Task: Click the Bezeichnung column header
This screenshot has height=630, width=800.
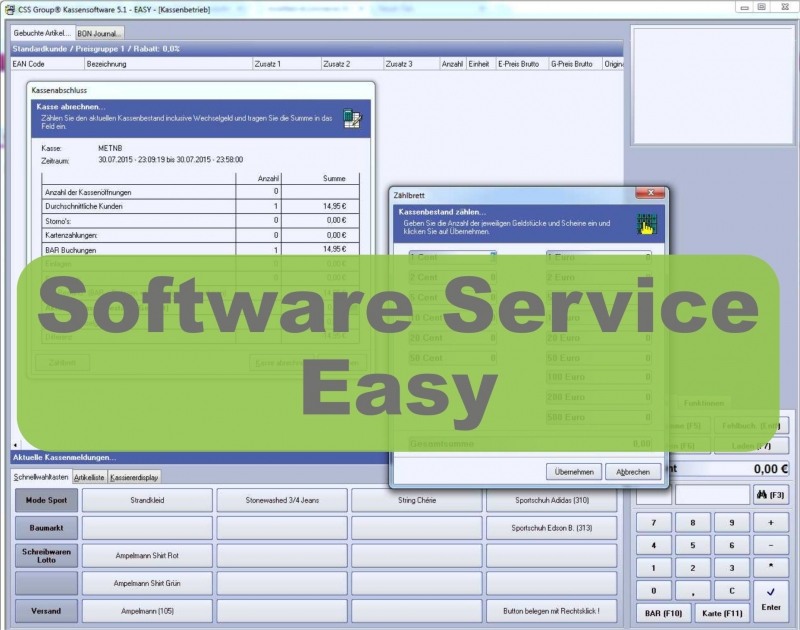Action: click(168, 64)
